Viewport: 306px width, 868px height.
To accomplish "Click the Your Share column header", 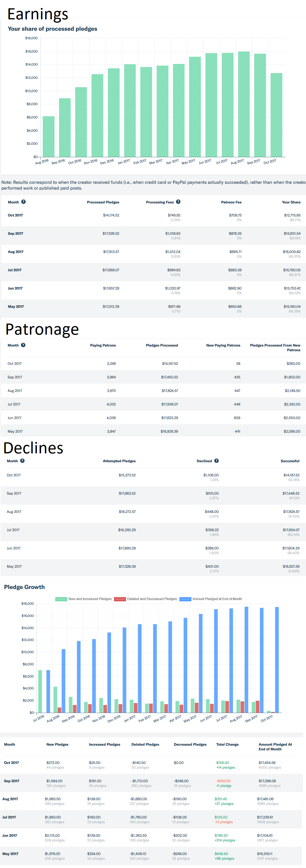I will click(291, 202).
